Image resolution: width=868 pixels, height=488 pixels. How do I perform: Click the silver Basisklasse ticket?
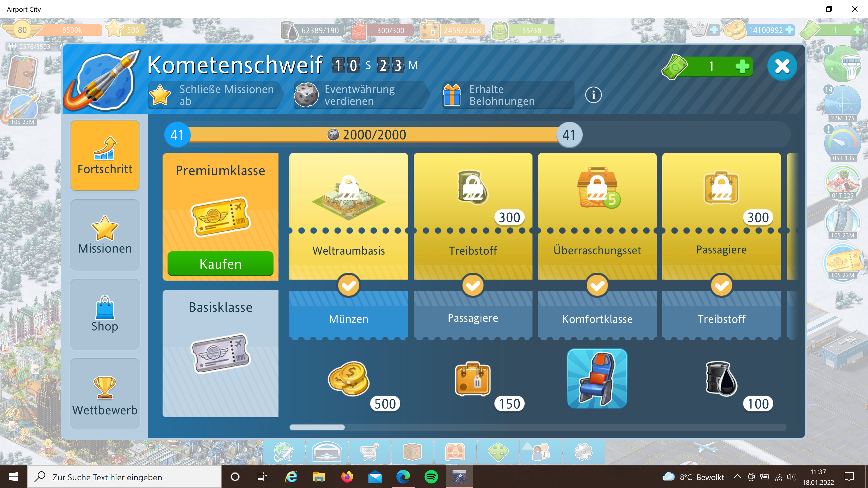click(220, 353)
